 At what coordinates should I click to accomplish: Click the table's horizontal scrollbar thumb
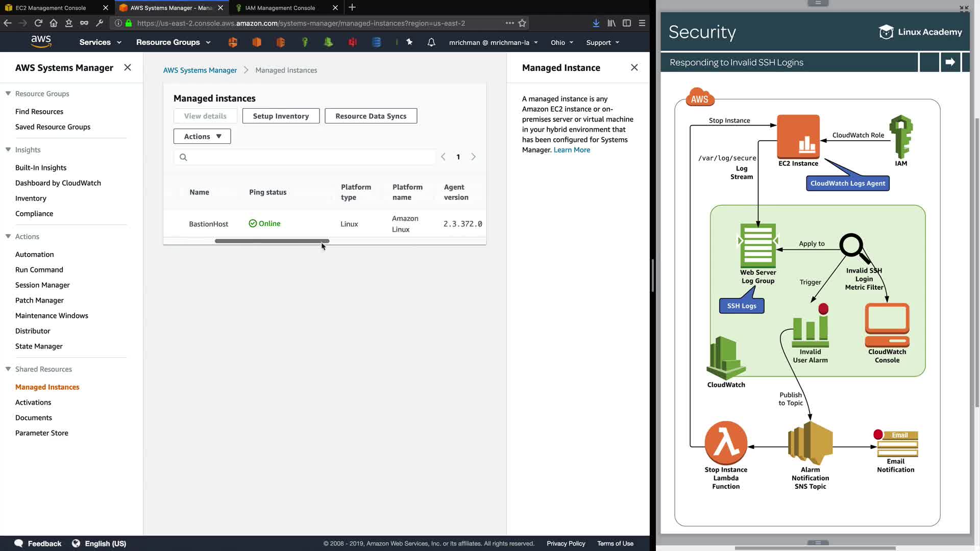[x=272, y=241]
